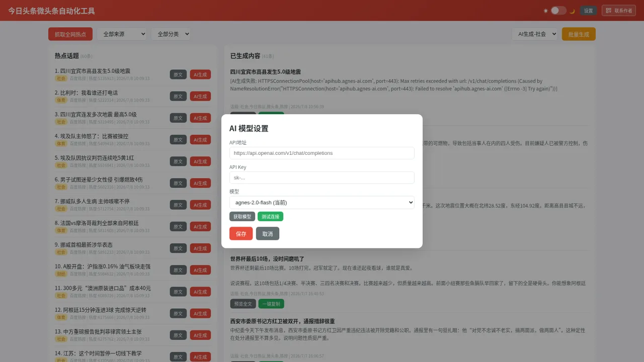
Task: Click AI生成 for 江苏：这个时间暂停一切线下教学
Action: click(200, 357)
